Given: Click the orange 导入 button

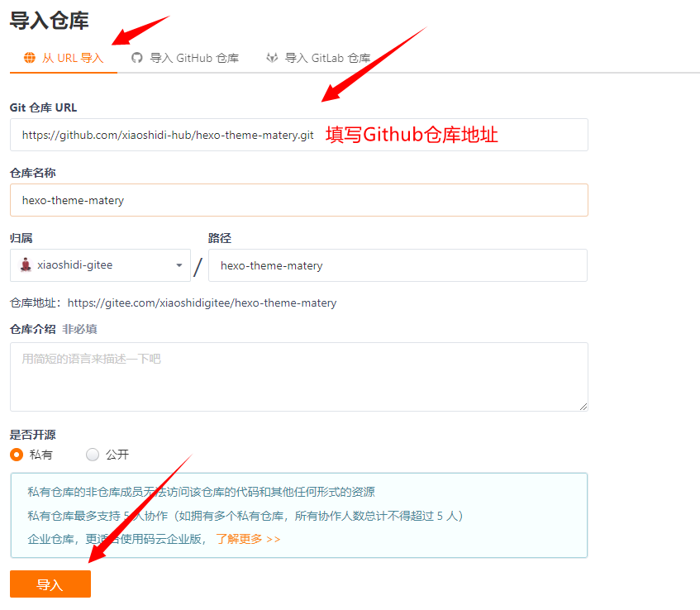Looking at the screenshot, I should 50,584.
